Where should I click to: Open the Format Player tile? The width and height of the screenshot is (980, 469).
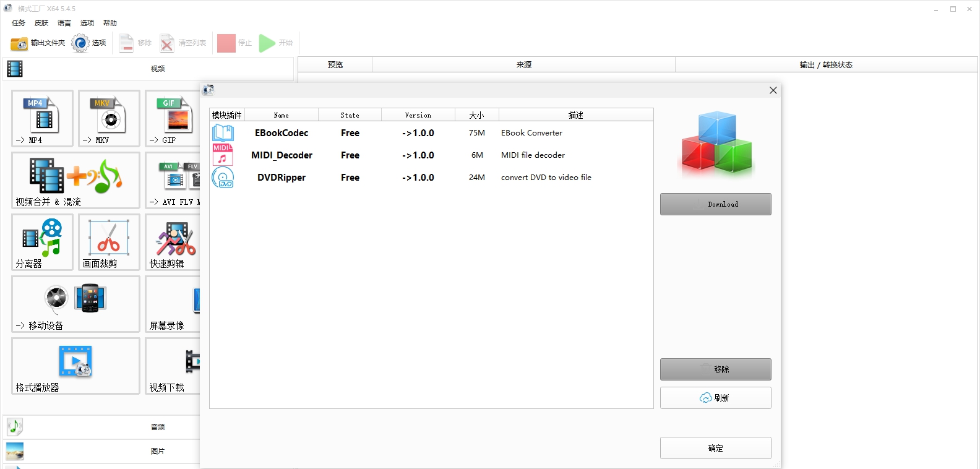point(75,366)
